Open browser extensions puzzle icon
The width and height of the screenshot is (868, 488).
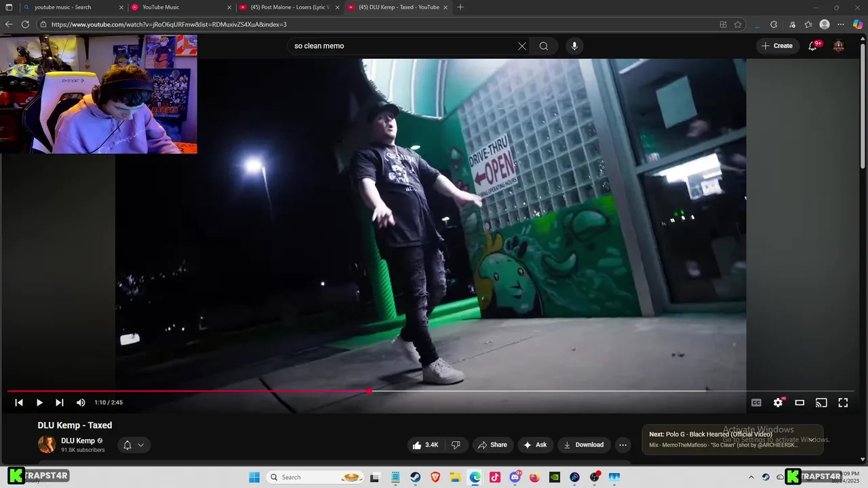774,24
